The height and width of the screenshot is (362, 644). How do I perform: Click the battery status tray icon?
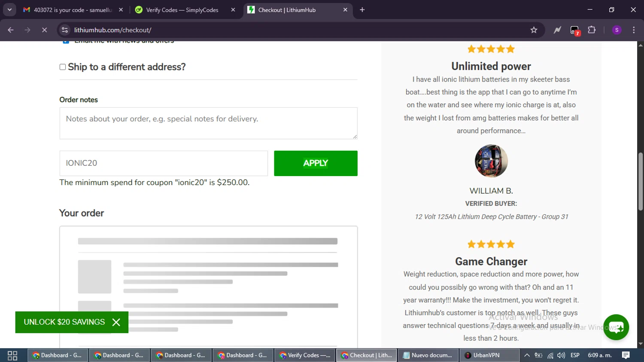pos(538,356)
